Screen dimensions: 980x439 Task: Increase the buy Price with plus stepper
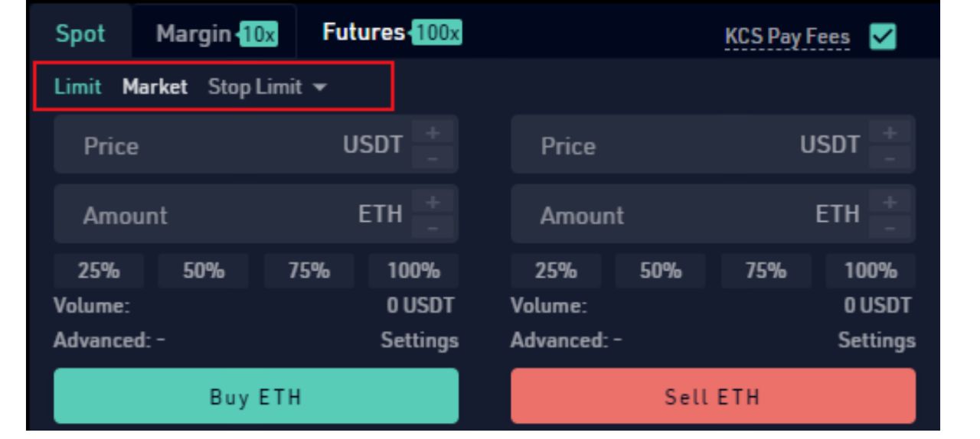tap(433, 132)
